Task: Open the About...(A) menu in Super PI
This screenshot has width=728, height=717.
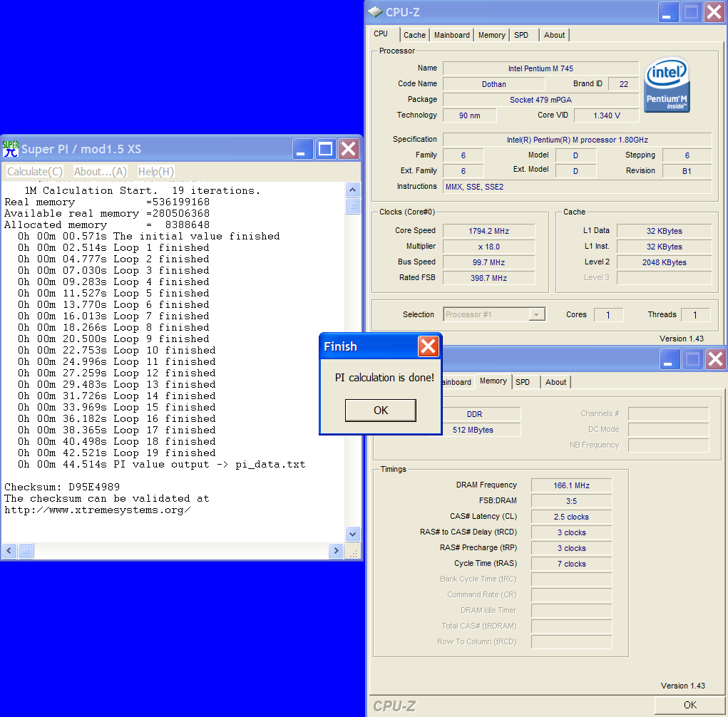Action: (100, 172)
